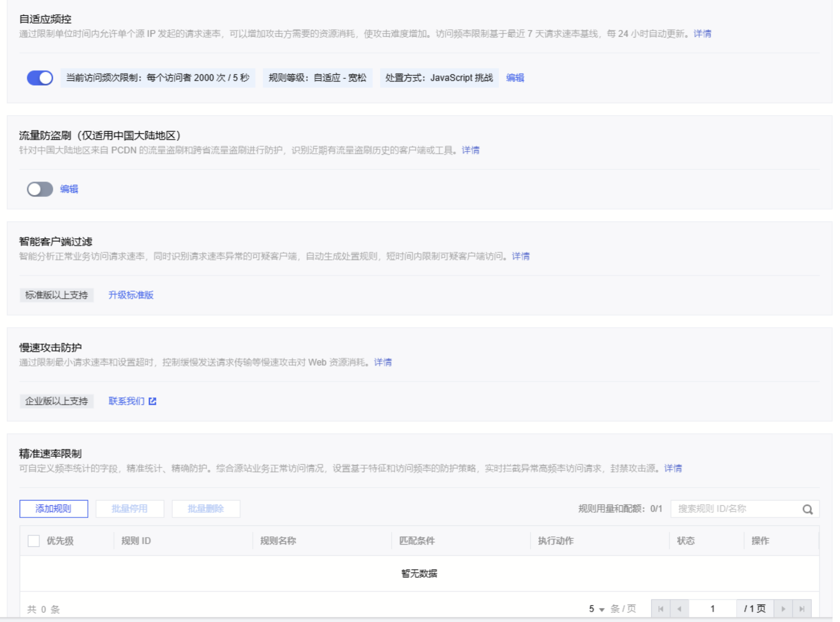Open 详情 link in 精准速率限制 description
The width and height of the screenshot is (840, 622).
(x=673, y=469)
